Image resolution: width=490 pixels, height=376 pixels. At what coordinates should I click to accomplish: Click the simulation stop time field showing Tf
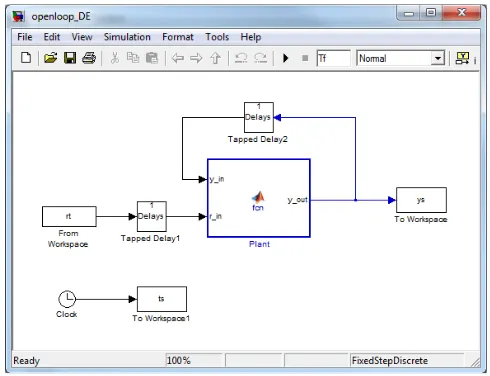334,58
